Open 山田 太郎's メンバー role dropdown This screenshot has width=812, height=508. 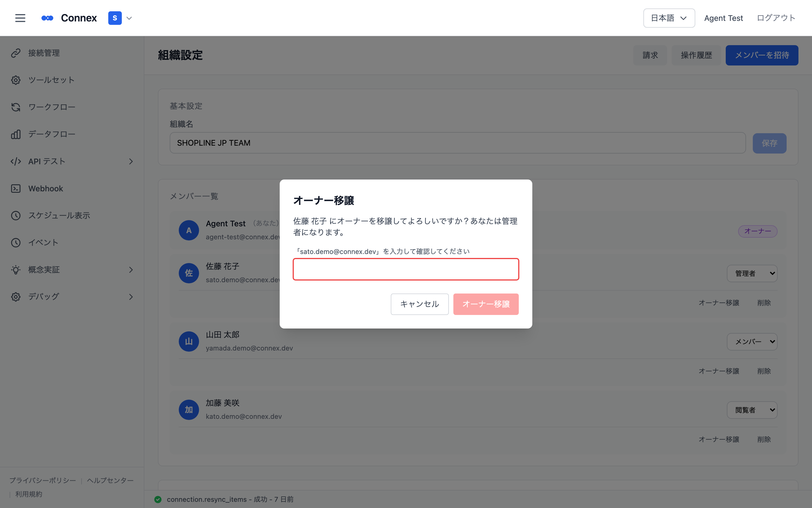point(752,342)
